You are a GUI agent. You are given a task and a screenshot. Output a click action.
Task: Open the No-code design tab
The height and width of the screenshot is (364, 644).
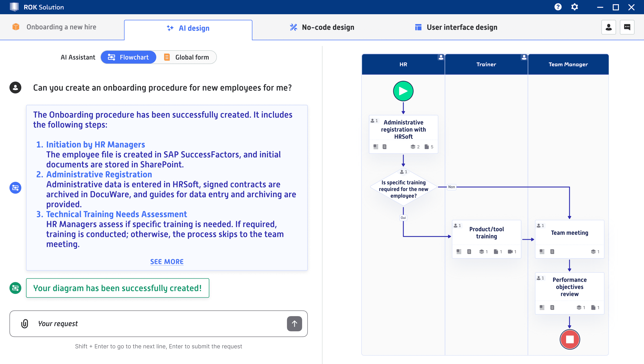point(322,27)
